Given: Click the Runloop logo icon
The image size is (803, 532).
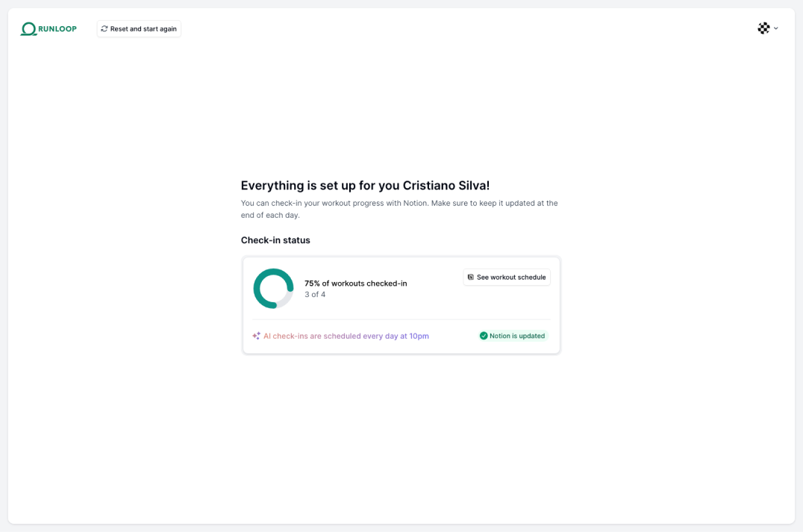Looking at the screenshot, I should tap(28, 29).
